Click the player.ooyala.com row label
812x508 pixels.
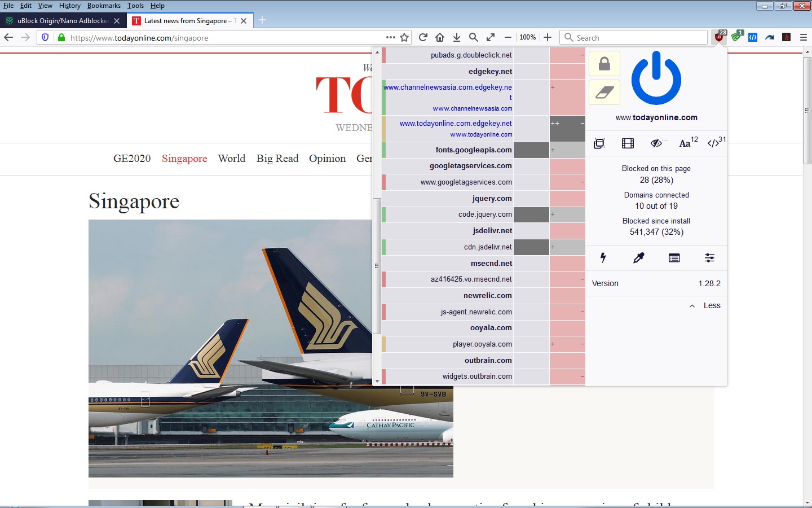click(x=483, y=344)
